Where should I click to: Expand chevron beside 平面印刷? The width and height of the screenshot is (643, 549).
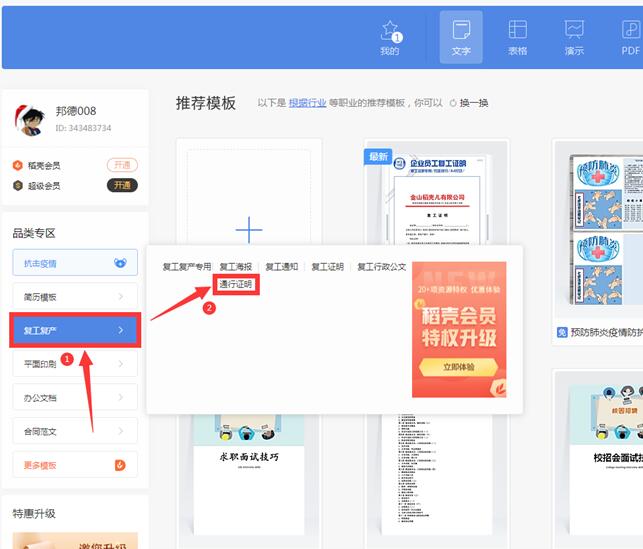[x=121, y=364]
